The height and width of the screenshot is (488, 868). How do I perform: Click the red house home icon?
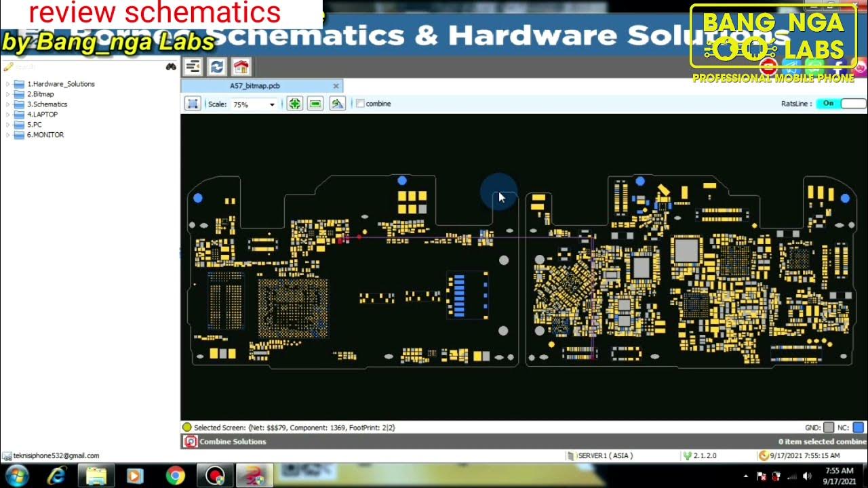point(241,66)
